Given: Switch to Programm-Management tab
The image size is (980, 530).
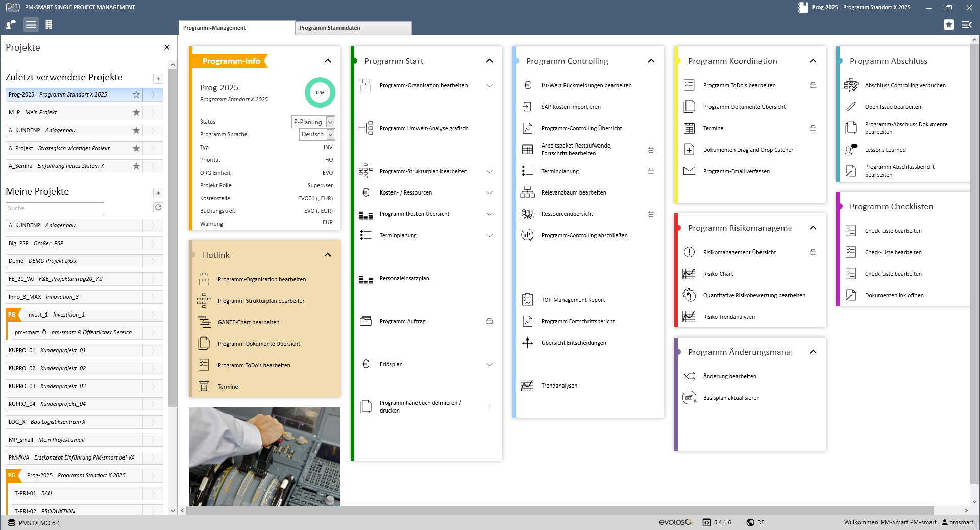Looking at the screenshot, I should pyautogui.click(x=237, y=28).
